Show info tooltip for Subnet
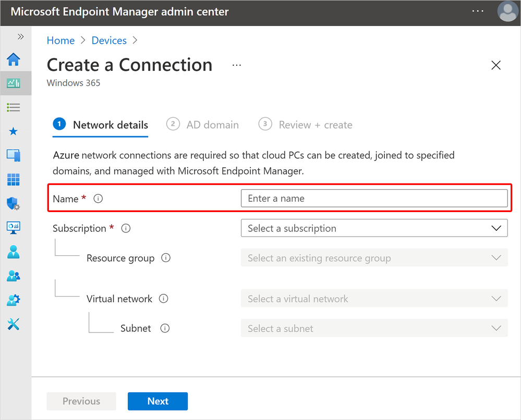The image size is (521, 420). click(165, 328)
